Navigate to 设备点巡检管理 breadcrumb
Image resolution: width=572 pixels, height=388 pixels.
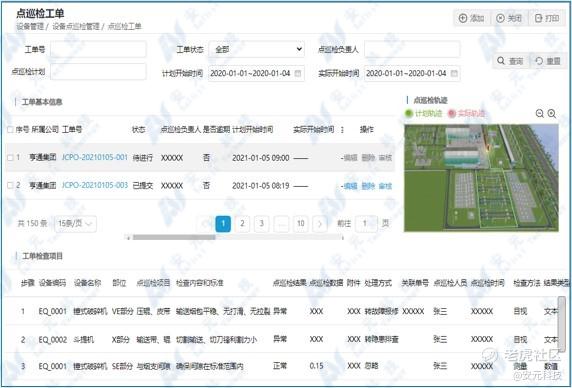tap(76, 27)
